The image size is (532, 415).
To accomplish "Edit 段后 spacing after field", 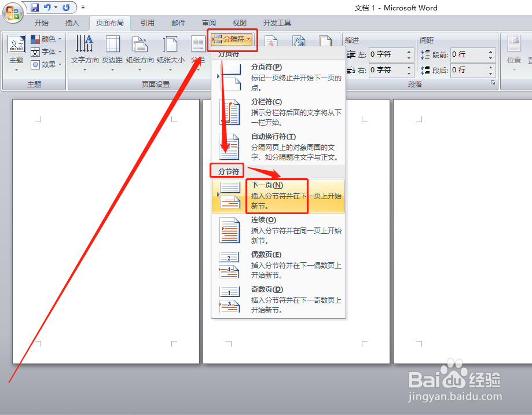I will click(469, 70).
